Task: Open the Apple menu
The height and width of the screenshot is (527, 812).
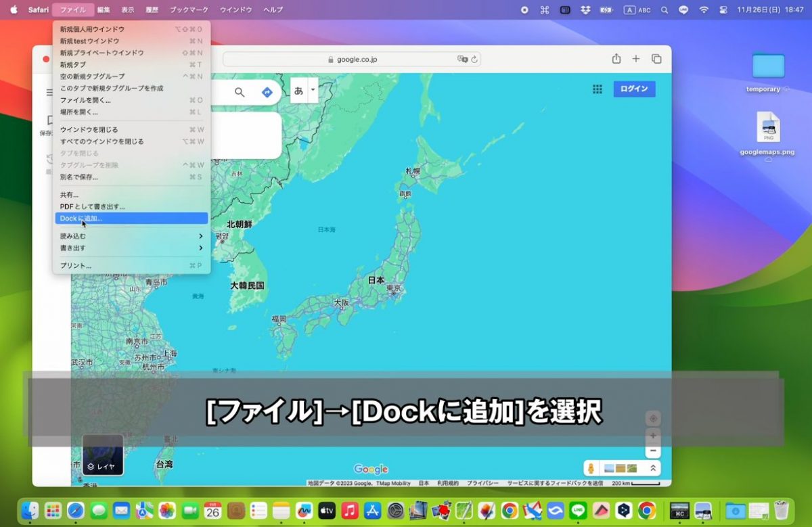Action: pos(14,10)
